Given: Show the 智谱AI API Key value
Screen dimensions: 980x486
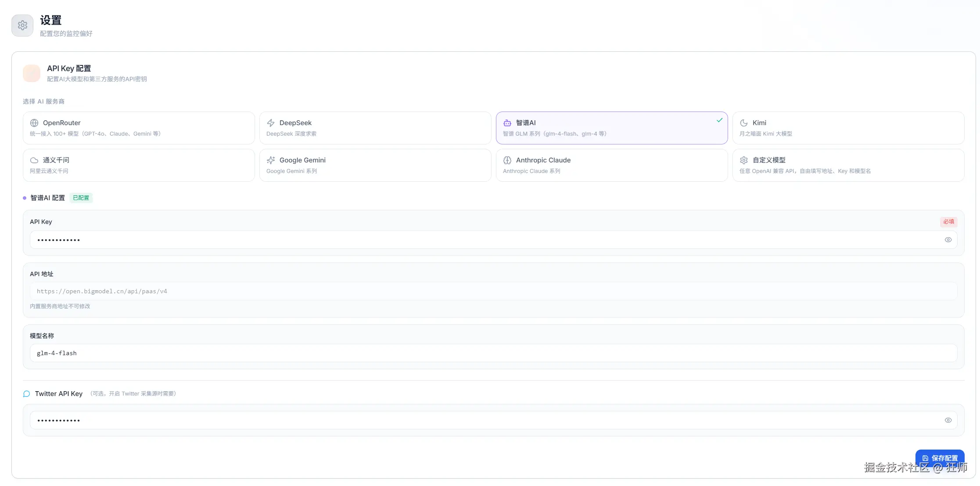Looking at the screenshot, I should coord(948,240).
